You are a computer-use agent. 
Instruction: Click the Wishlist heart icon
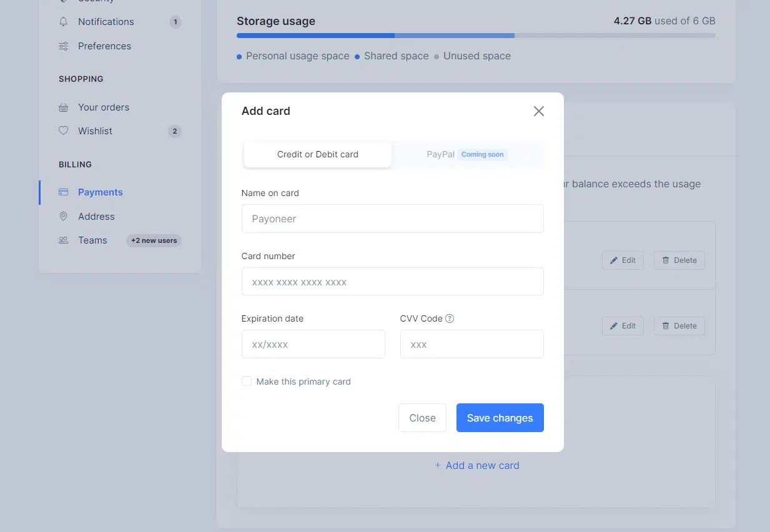(63, 131)
